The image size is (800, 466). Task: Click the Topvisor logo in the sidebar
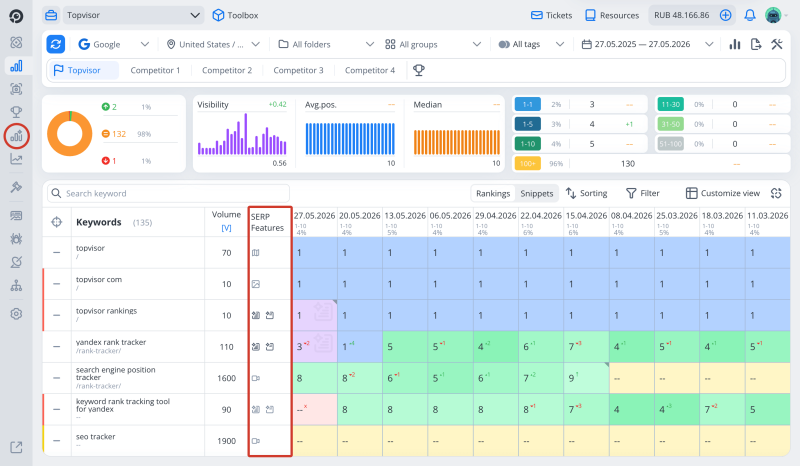coord(16,16)
